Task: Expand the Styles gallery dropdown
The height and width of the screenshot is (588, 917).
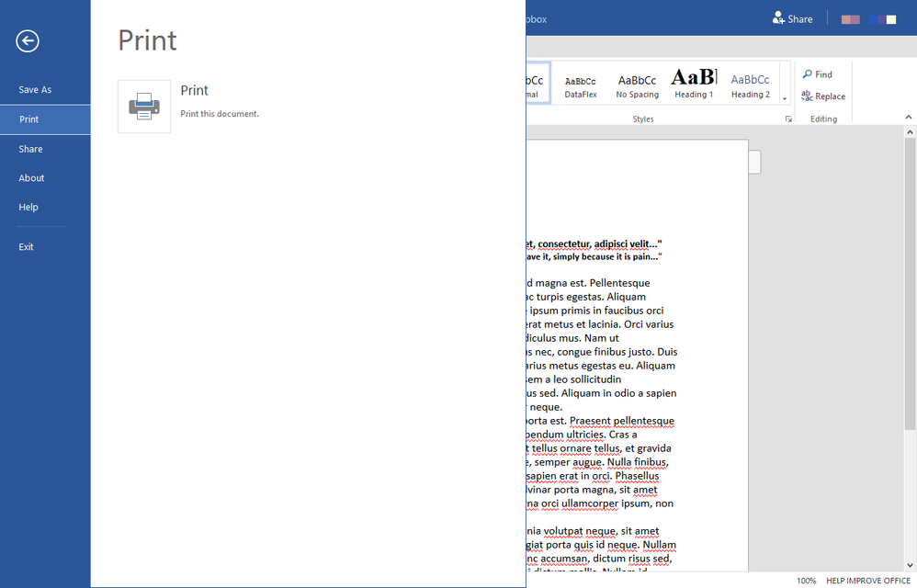Action: tap(785, 98)
